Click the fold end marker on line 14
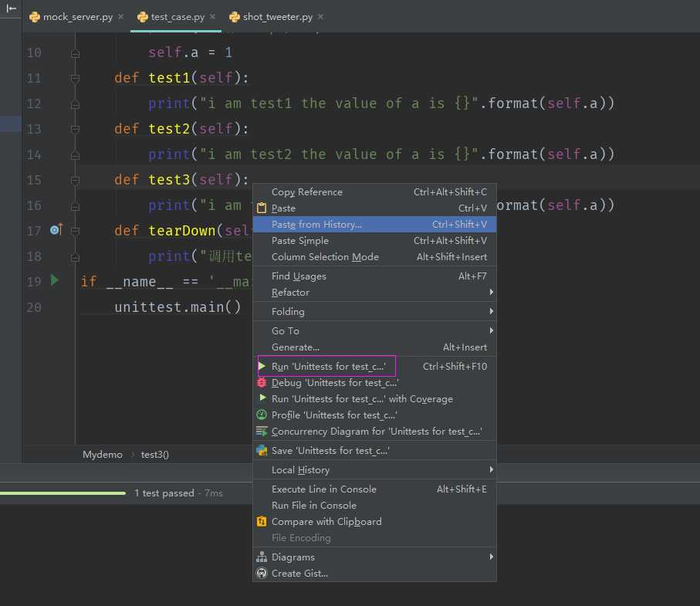The height and width of the screenshot is (606, 700). pyautogui.click(x=75, y=156)
